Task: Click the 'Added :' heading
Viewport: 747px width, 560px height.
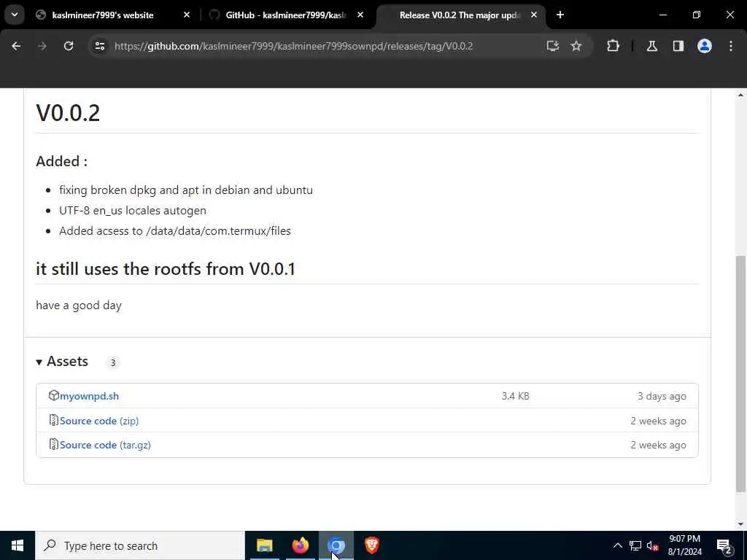Action: tap(61, 161)
